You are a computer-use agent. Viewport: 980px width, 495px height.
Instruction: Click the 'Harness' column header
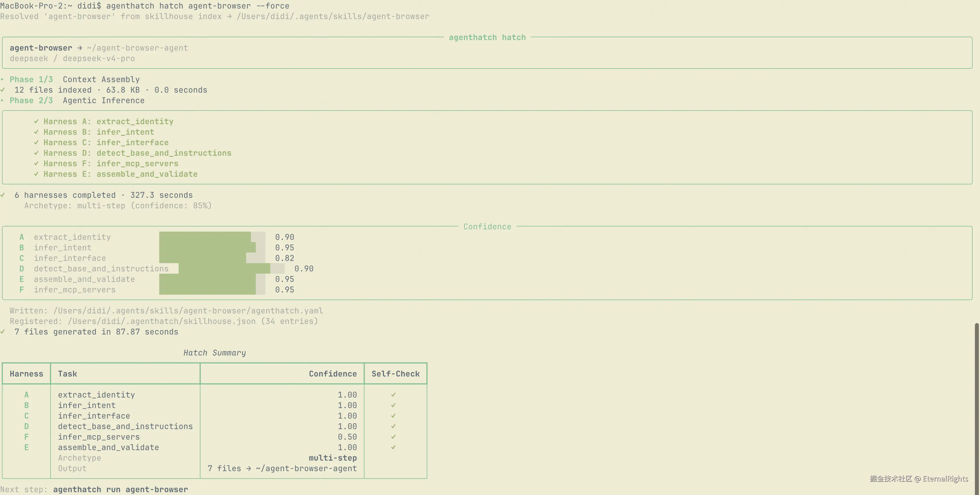point(26,374)
